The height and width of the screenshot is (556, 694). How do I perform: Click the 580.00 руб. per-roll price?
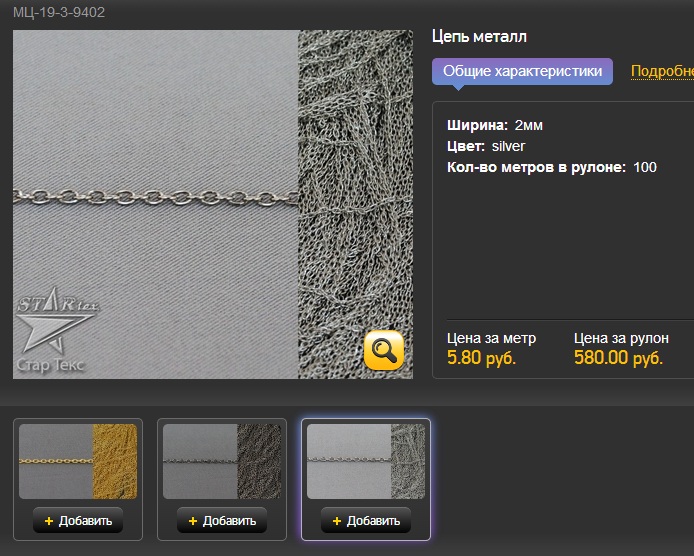(x=618, y=358)
